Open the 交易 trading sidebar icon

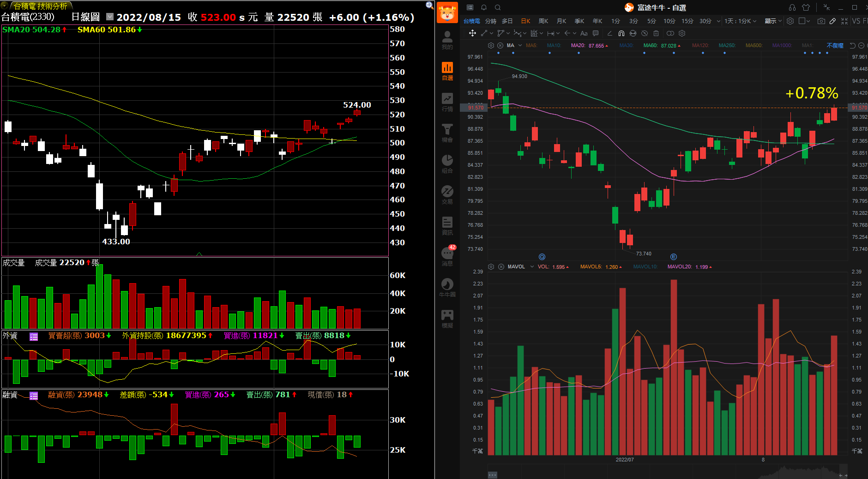447,195
